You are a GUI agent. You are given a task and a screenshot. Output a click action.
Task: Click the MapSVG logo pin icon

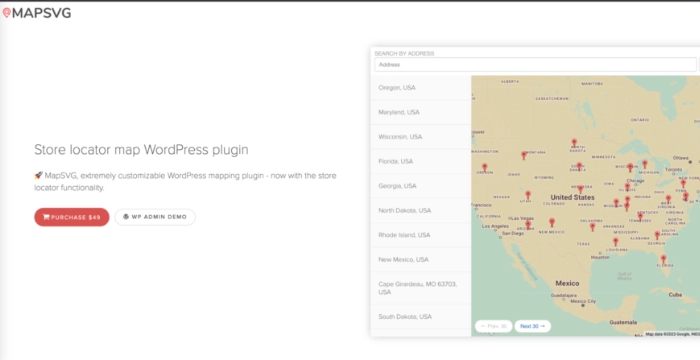[x=6, y=13]
